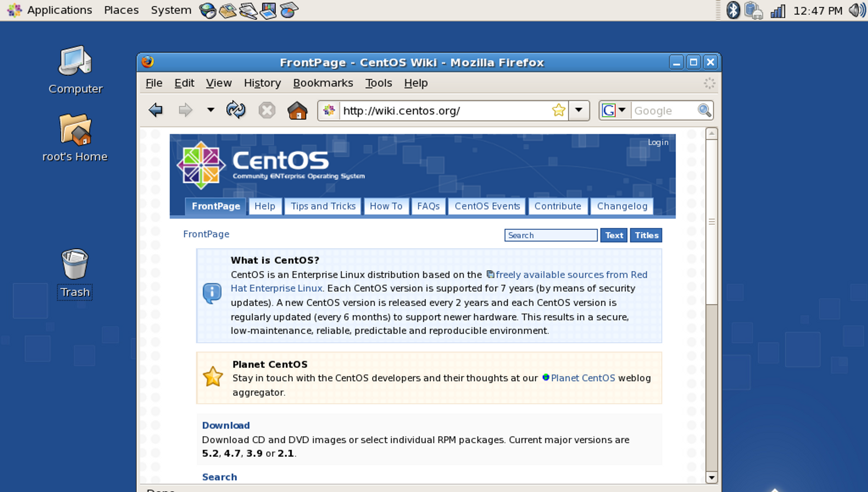This screenshot has height=492, width=868.
Task: Click the Text search button
Action: [613, 235]
